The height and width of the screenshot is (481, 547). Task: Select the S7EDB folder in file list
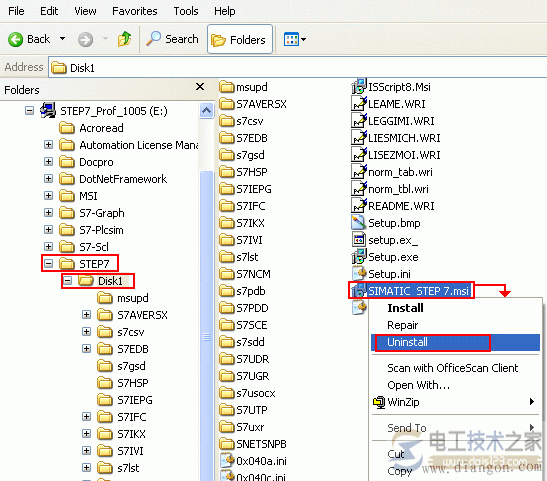pos(243,138)
